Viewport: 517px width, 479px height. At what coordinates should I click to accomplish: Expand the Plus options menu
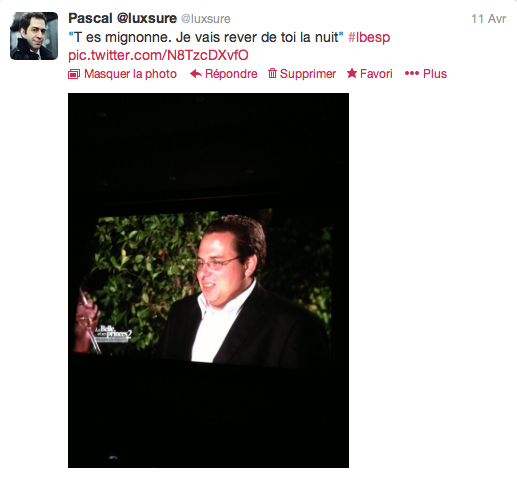[x=435, y=74]
